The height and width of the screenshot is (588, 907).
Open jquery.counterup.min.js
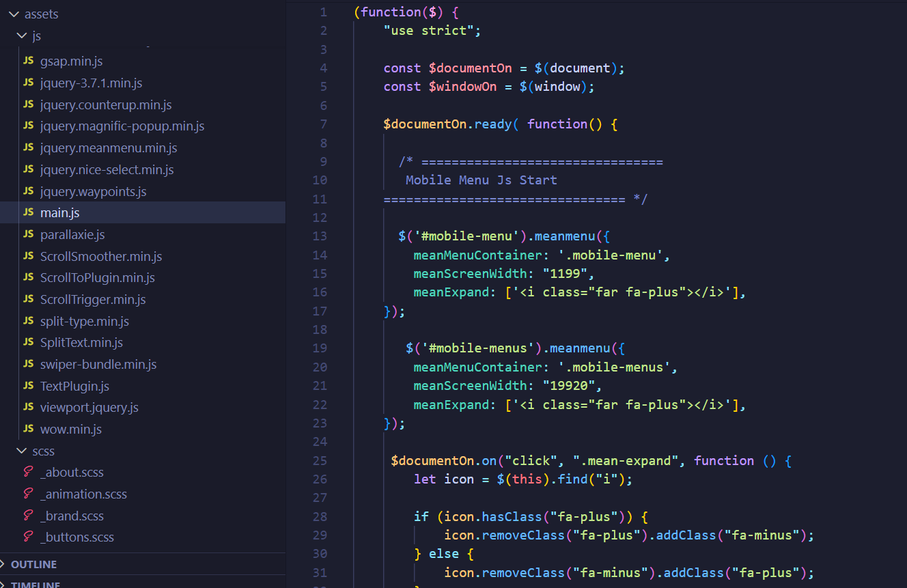pyautogui.click(x=106, y=104)
